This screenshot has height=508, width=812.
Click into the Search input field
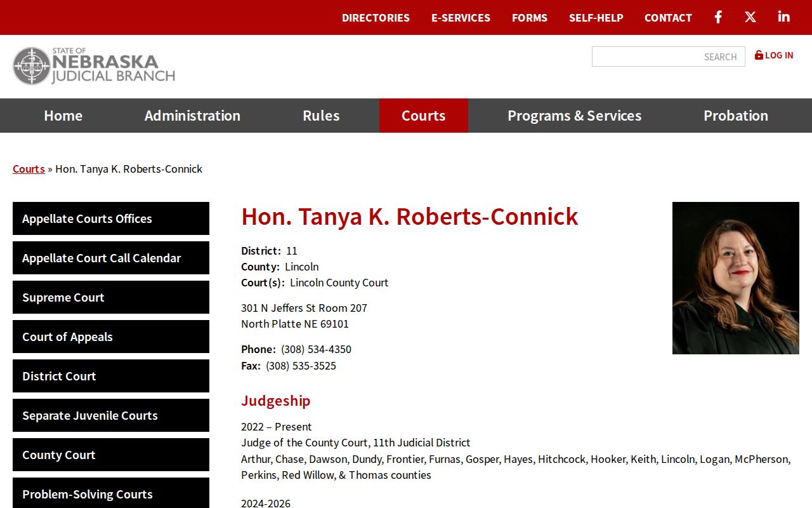point(669,57)
